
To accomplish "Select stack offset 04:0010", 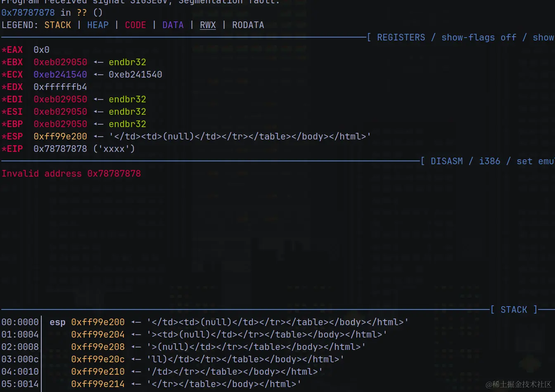I will coord(20,372).
